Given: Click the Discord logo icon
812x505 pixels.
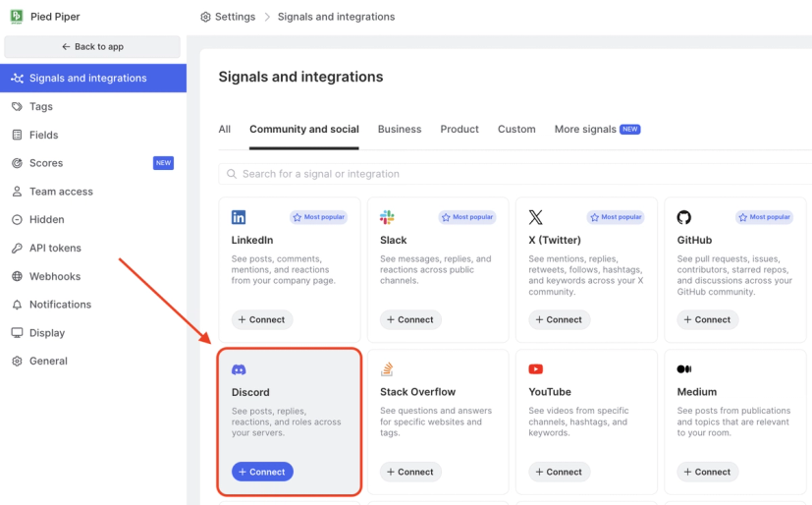Looking at the screenshot, I should [239, 369].
